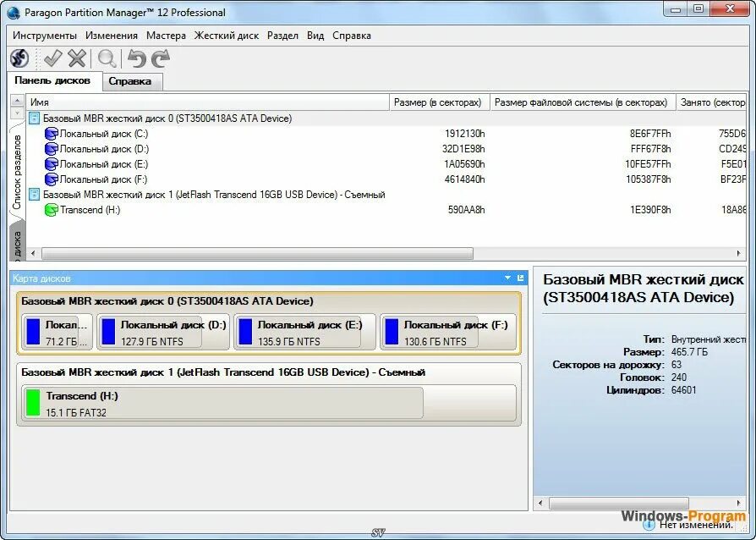
Task: Apply pending changes with the checkmark icon
Action: click(x=52, y=58)
